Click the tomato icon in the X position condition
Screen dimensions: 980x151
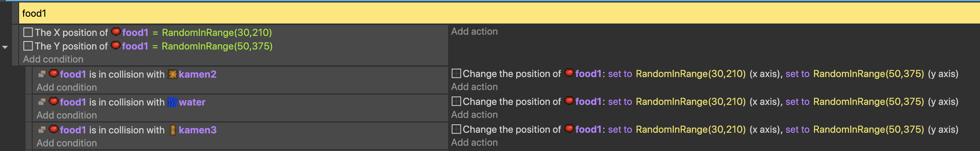click(x=116, y=32)
